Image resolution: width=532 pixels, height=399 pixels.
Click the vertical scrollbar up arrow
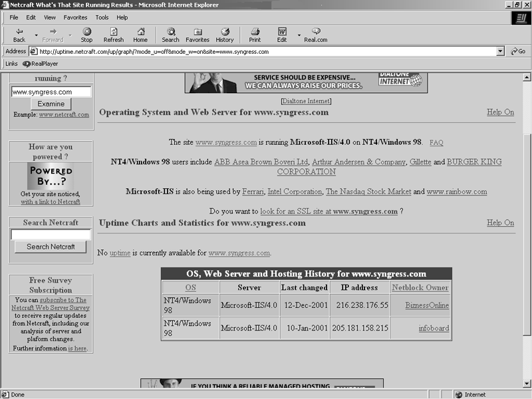pos(527,77)
